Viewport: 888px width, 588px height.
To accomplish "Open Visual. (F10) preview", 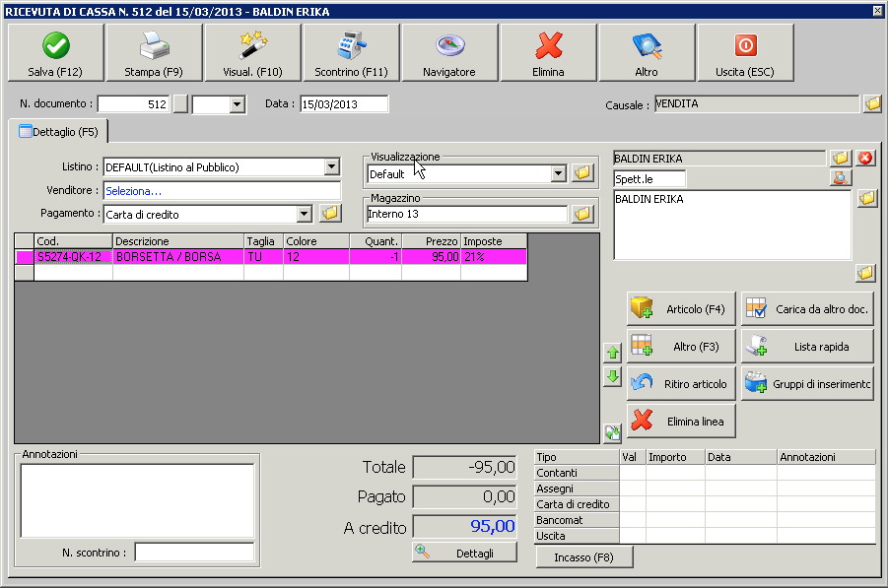I will 252,52.
